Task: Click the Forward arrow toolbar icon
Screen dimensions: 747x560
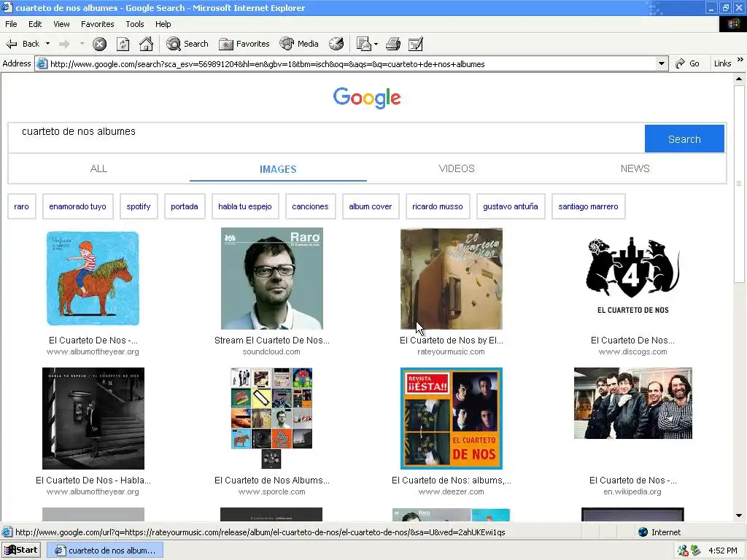Action: [64, 44]
